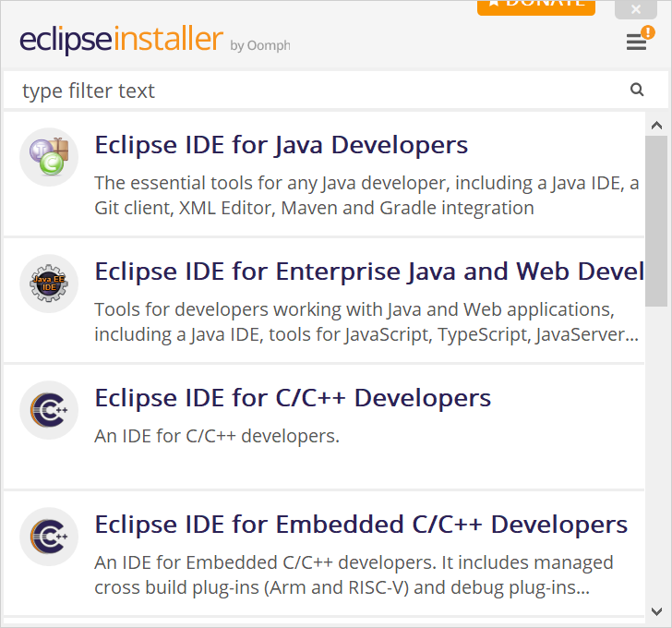
Task: Click the Java Developers package icon
Action: pyautogui.click(x=49, y=157)
